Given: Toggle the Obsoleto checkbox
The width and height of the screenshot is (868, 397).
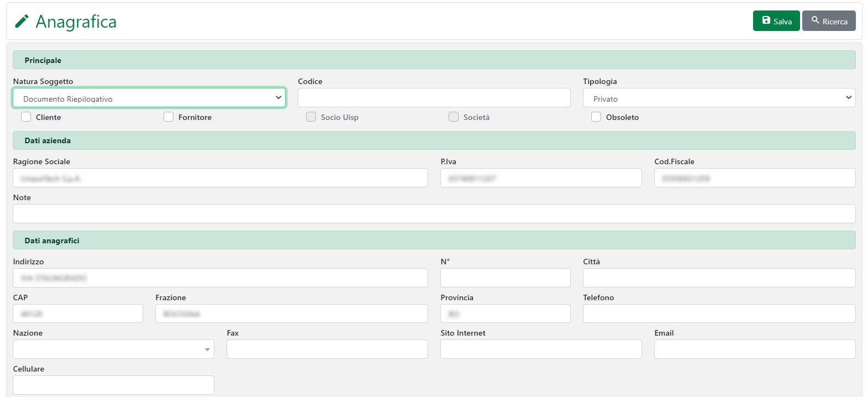Looking at the screenshot, I should (x=596, y=117).
